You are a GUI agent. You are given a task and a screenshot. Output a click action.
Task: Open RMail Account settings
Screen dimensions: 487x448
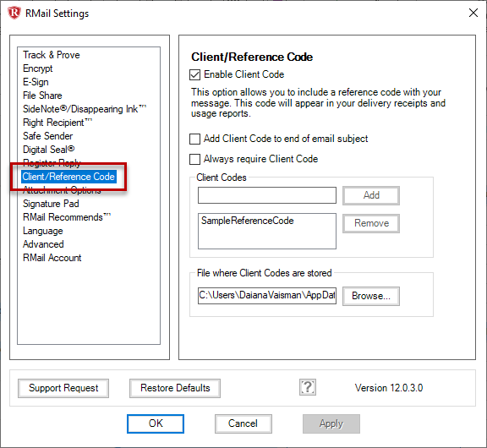(x=52, y=258)
